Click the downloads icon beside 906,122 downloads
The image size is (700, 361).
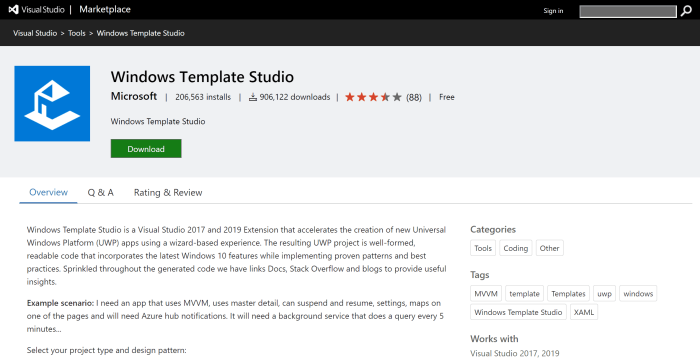pyautogui.click(x=253, y=97)
